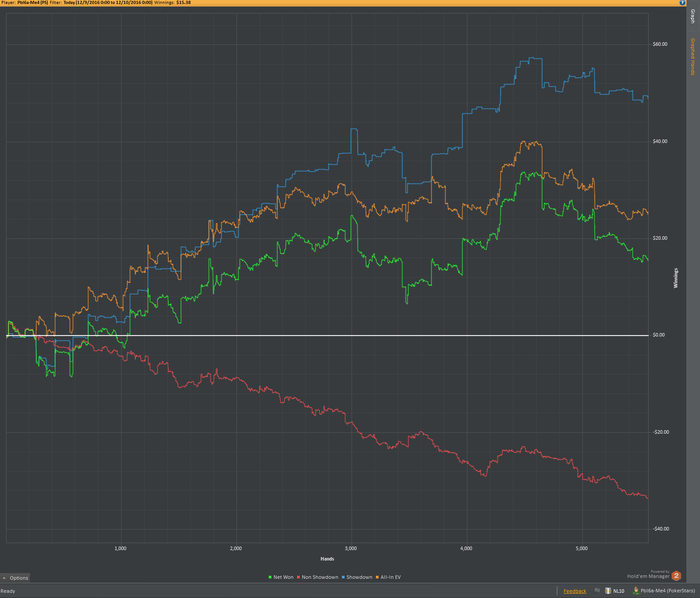Click the flag icon beside Feedback
The width and height of the screenshot is (700, 598).
597,590
